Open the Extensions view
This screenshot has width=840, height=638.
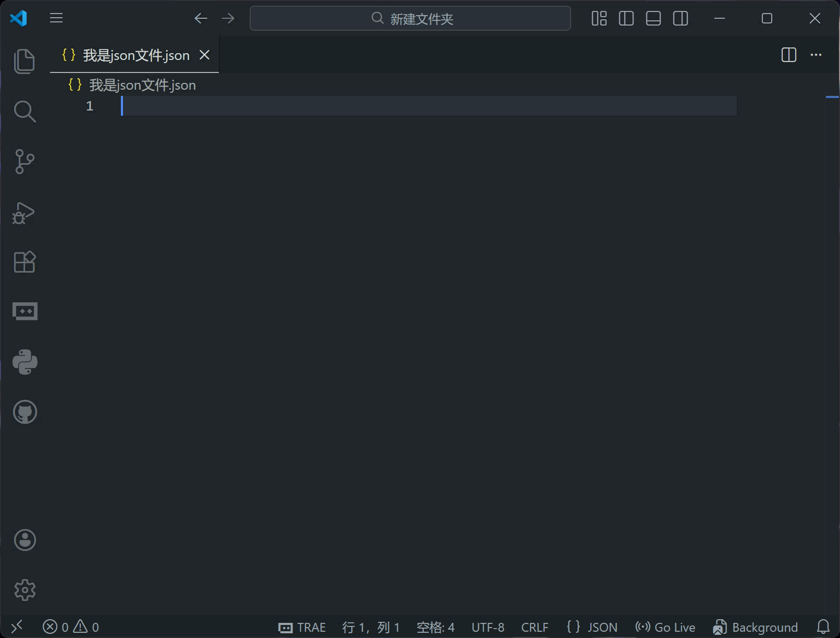click(24, 262)
